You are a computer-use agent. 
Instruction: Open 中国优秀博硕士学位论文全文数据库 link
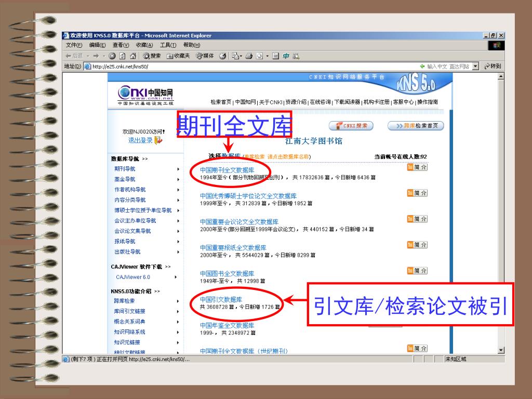(x=248, y=196)
